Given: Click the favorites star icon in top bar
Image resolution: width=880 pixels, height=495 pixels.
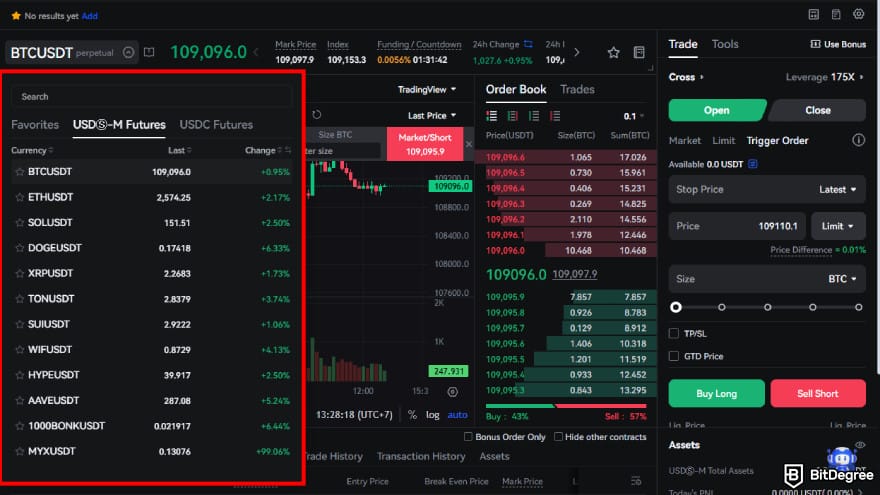Looking at the screenshot, I should (16, 16).
